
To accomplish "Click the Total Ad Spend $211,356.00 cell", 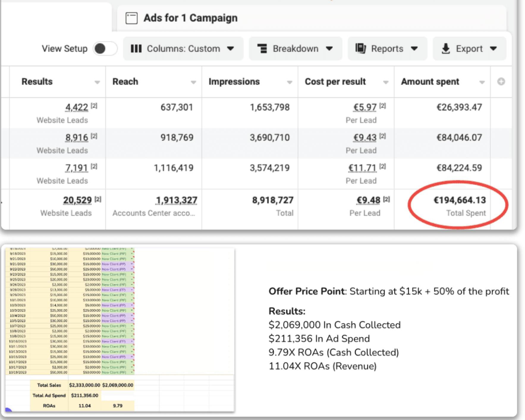I will (85, 396).
